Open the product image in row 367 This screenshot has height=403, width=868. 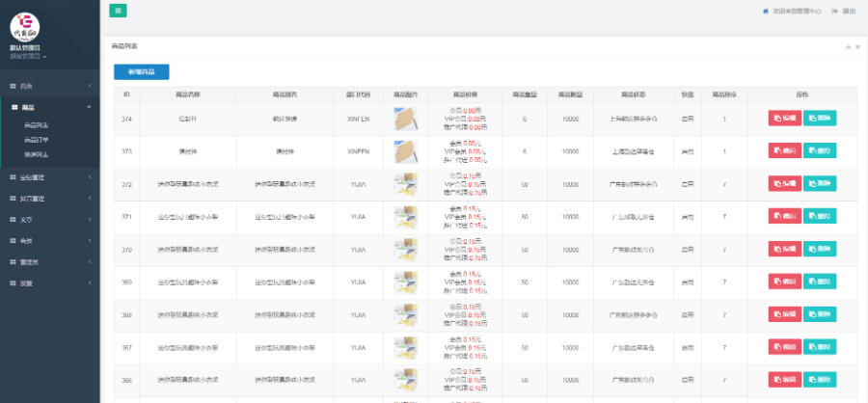[x=406, y=348]
